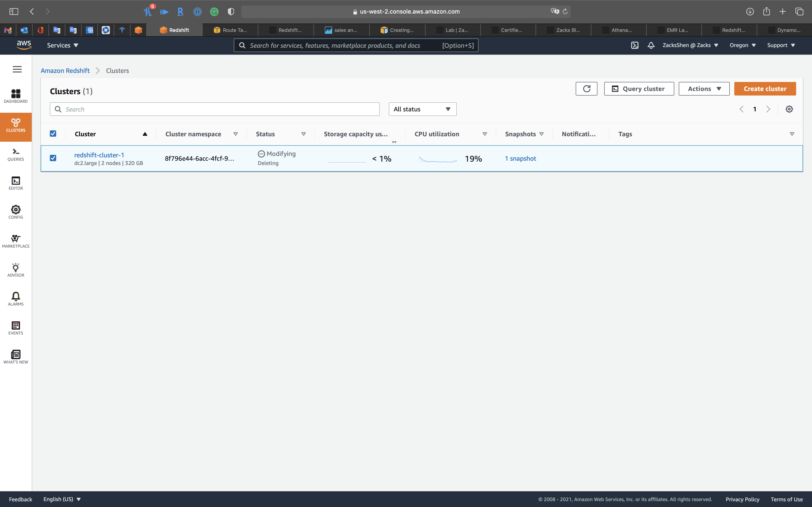Open the Redshift Dashboard sidebar icon
Screen dimensions: 812x507
click(x=16, y=96)
